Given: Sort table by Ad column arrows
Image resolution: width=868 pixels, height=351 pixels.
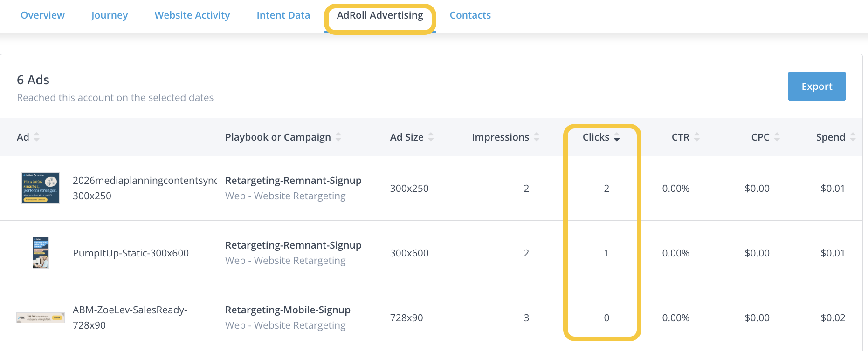Looking at the screenshot, I should (36, 137).
